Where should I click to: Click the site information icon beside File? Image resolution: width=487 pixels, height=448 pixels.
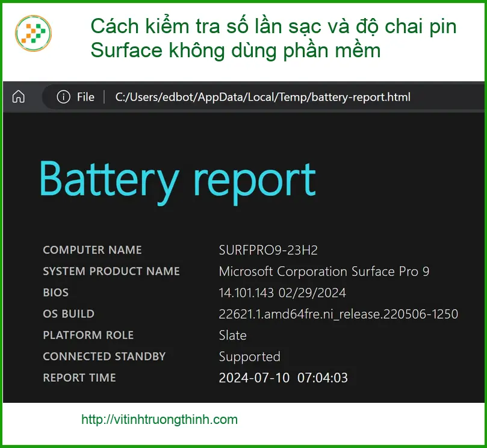coord(63,97)
